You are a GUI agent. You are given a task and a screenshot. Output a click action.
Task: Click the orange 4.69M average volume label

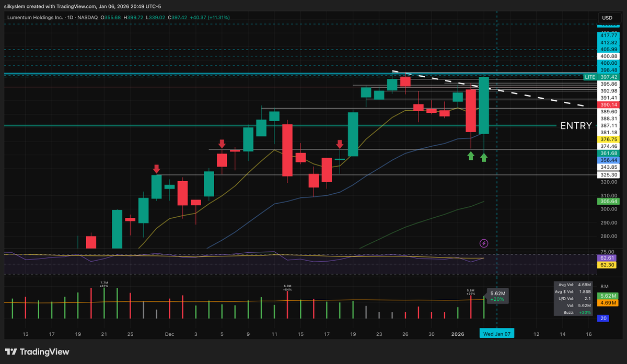(607, 302)
